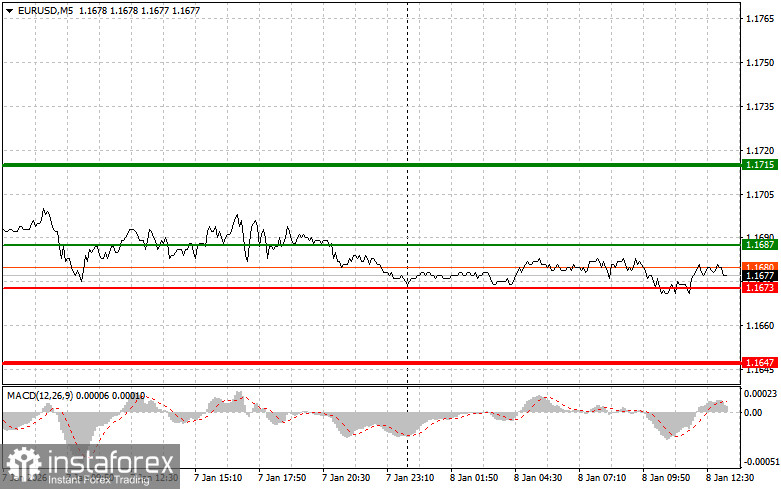
Task: Click the 0.00 MACD zero scale value
Action: click(753, 412)
